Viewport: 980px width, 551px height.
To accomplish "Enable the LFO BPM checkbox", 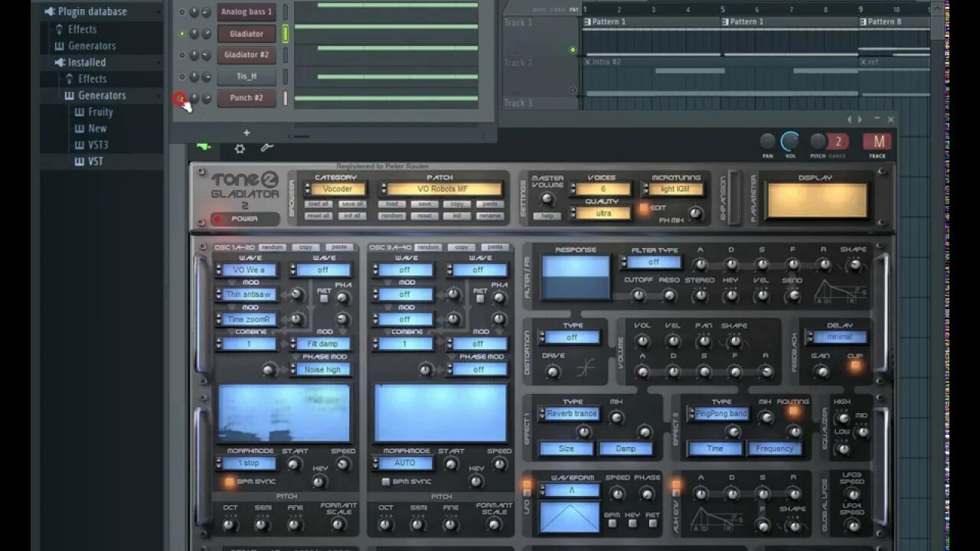I will (612, 524).
